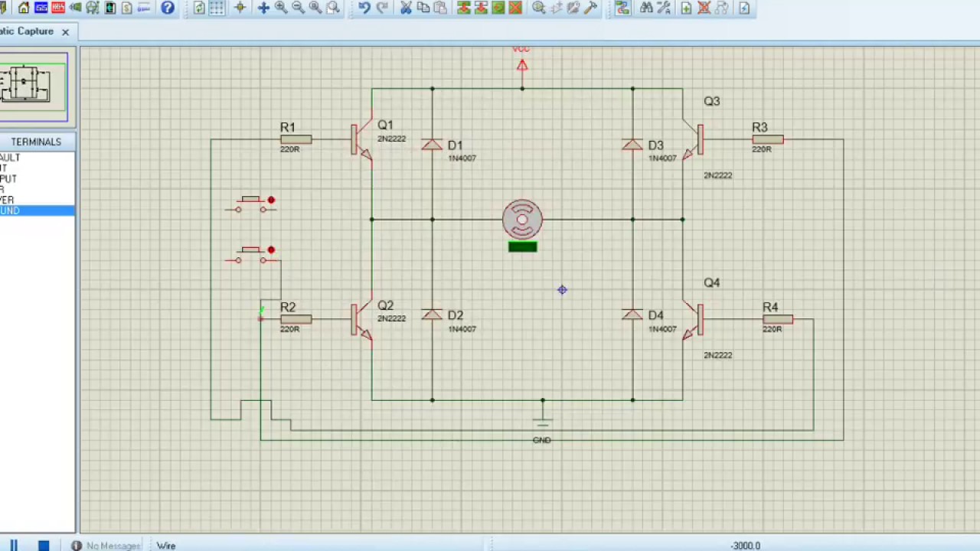Open PCB Layout module icon

pyautogui.click(x=58, y=8)
